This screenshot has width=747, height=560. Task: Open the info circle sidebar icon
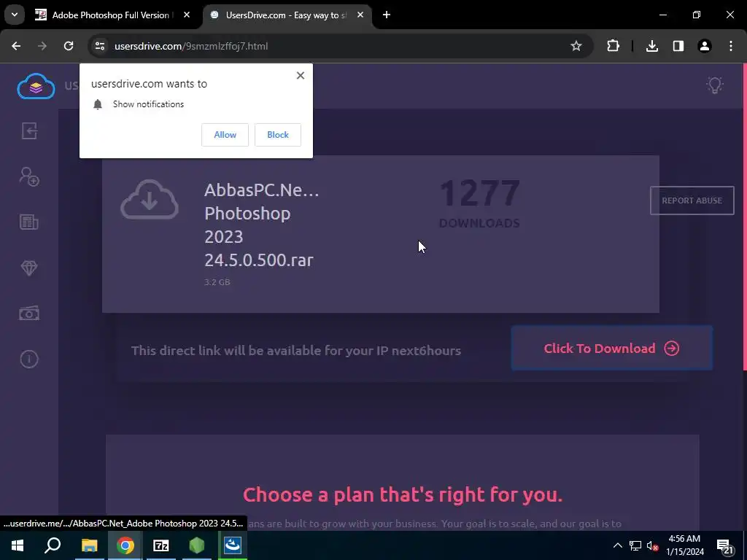click(x=29, y=359)
